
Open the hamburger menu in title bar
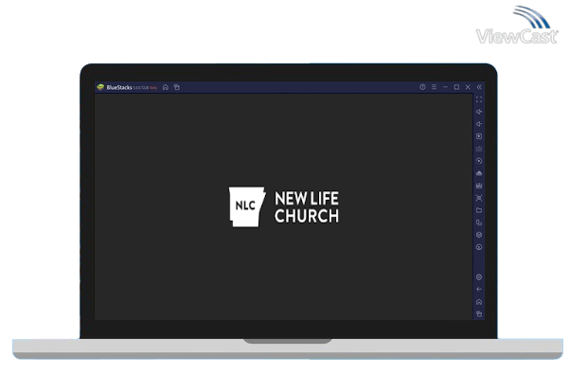(x=434, y=87)
